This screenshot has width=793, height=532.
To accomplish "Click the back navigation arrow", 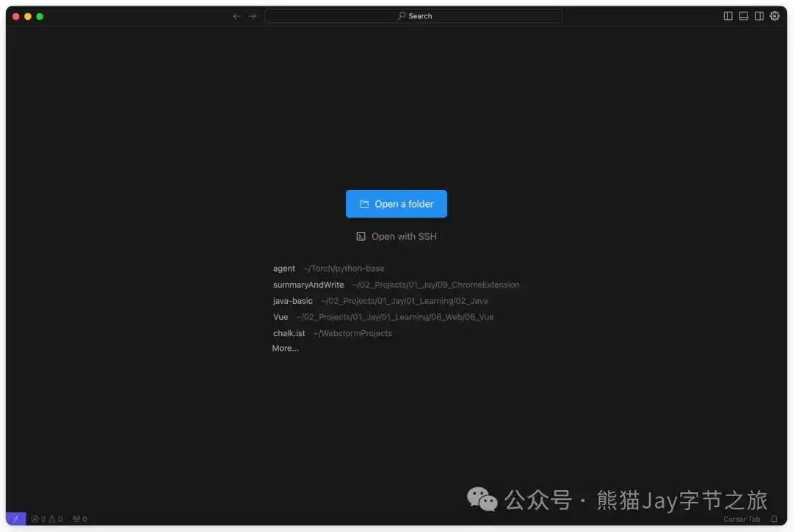I will [x=236, y=15].
